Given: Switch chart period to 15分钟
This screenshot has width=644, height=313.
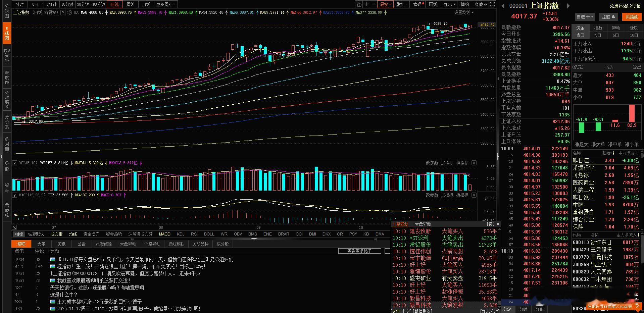Looking at the screenshot, I should [x=67, y=4].
